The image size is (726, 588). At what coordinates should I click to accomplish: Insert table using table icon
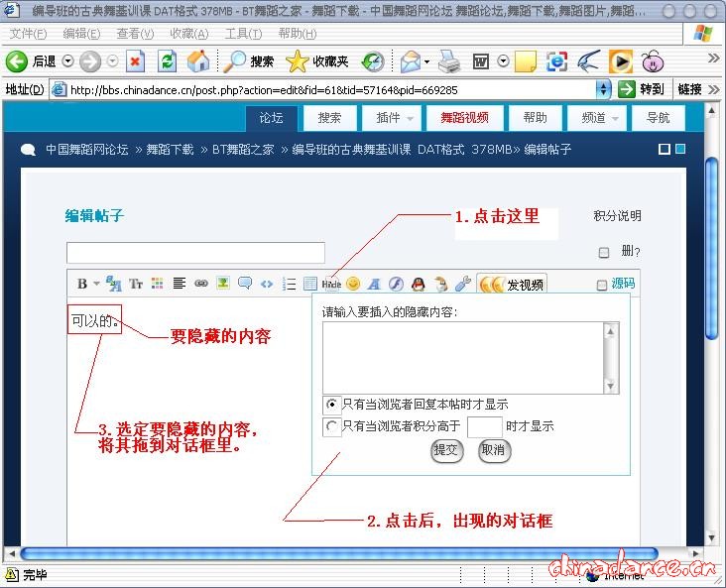[x=310, y=284]
